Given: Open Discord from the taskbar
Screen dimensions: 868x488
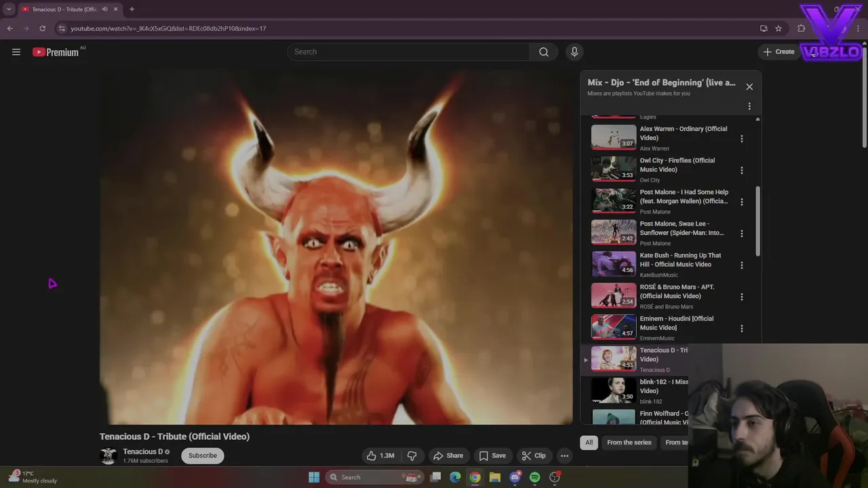Looking at the screenshot, I should point(515,477).
